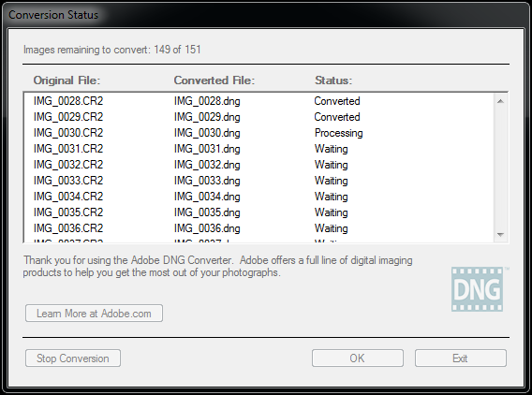Click the DNG film strip logo
Viewport: 532px width, 395px height.
[478, 289]
